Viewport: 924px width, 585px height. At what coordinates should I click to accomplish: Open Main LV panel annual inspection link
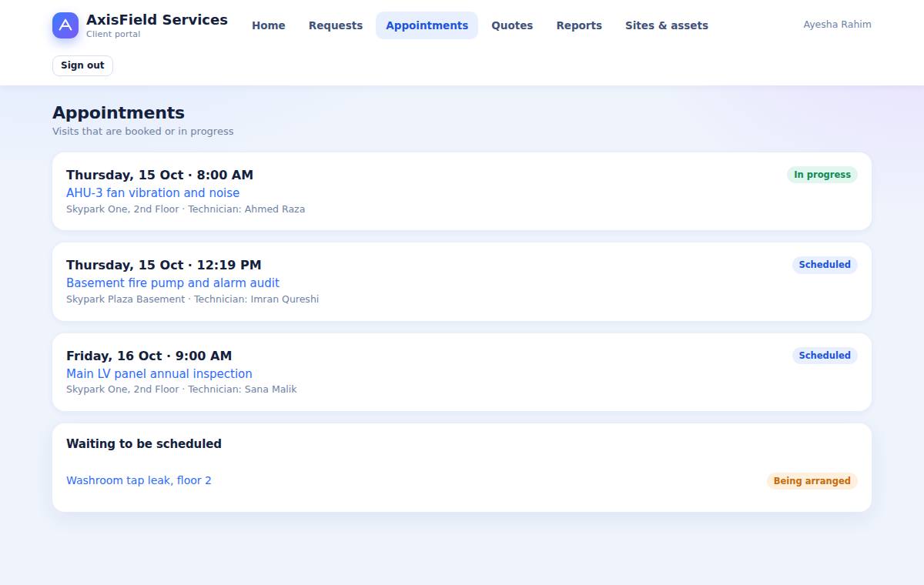(x=159, y=374)
